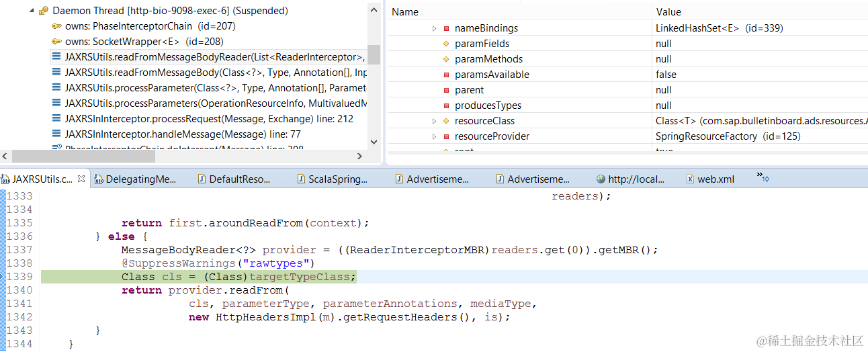The height and width of the screenshot is (352, 868).
Task: Select the false value of paramsAvailable
Action: (666, 75)
